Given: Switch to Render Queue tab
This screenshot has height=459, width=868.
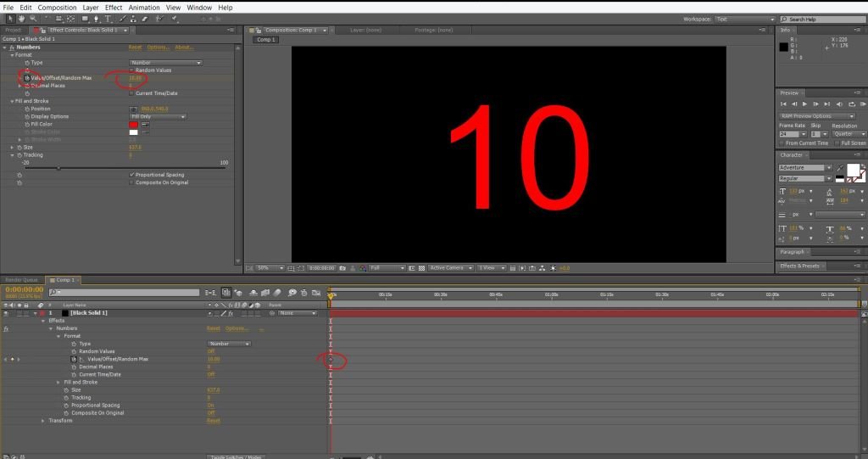Looking at the screenshot, I should tap(21, 280).
